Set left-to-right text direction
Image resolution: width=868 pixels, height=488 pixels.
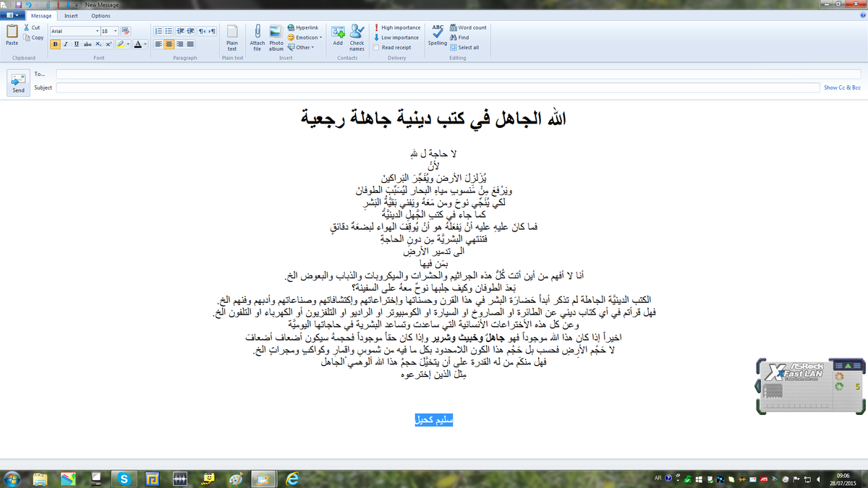212,31
